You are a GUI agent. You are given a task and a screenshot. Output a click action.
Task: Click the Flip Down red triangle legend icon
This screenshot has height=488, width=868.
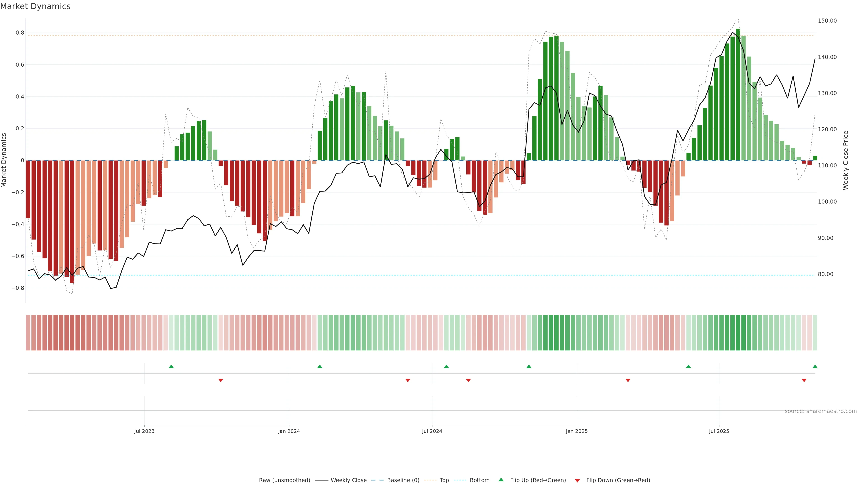577,481
